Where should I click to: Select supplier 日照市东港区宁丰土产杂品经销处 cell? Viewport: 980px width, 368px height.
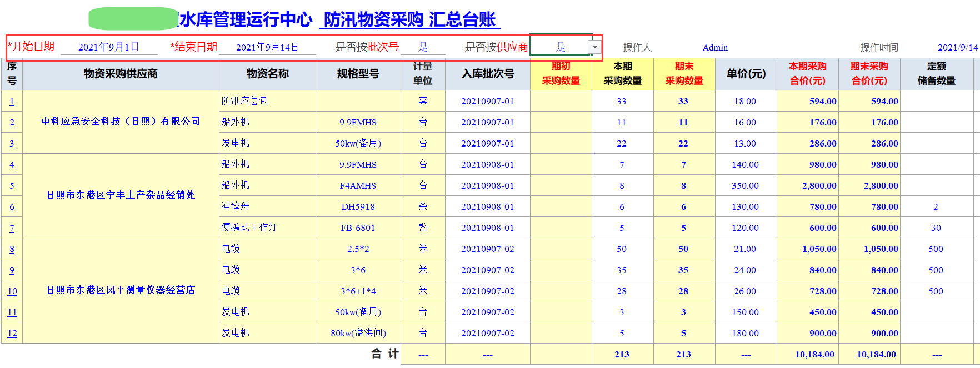click(x=121, y=195)
